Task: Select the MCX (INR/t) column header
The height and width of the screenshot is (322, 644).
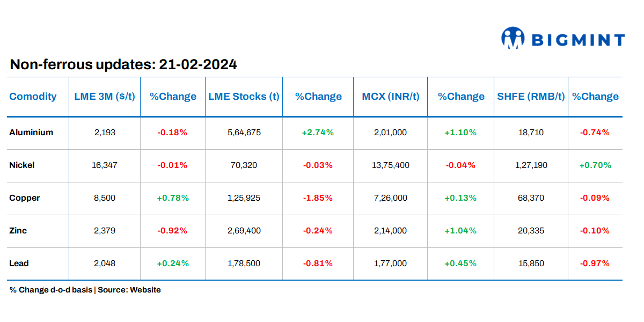Action: pyautogui.click(x=391, y=97)
